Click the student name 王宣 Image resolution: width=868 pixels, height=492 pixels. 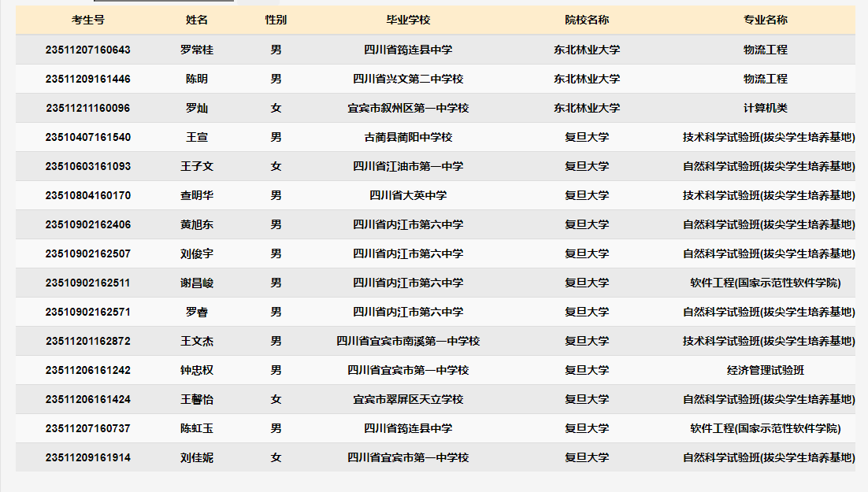click(x=196, y=137)
